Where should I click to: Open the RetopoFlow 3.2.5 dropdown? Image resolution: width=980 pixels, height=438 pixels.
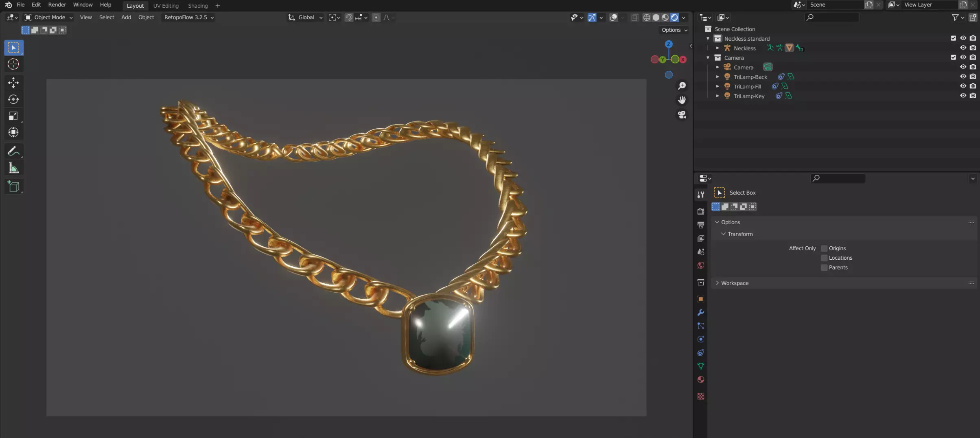[x=189, y=18]
